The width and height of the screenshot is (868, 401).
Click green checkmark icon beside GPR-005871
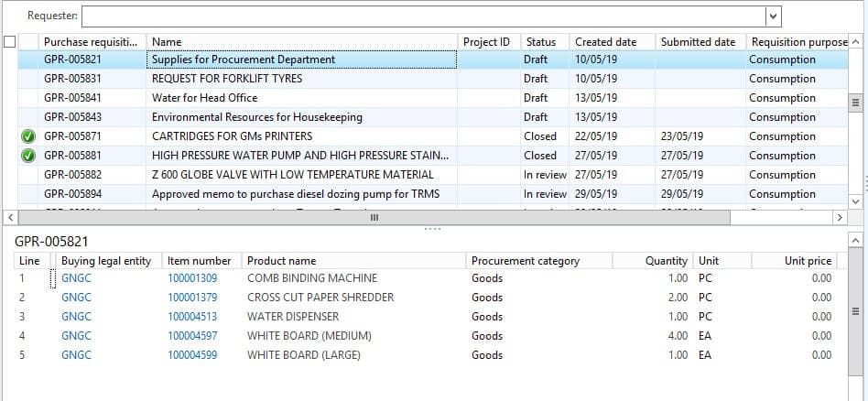click(x=28, y=136)
